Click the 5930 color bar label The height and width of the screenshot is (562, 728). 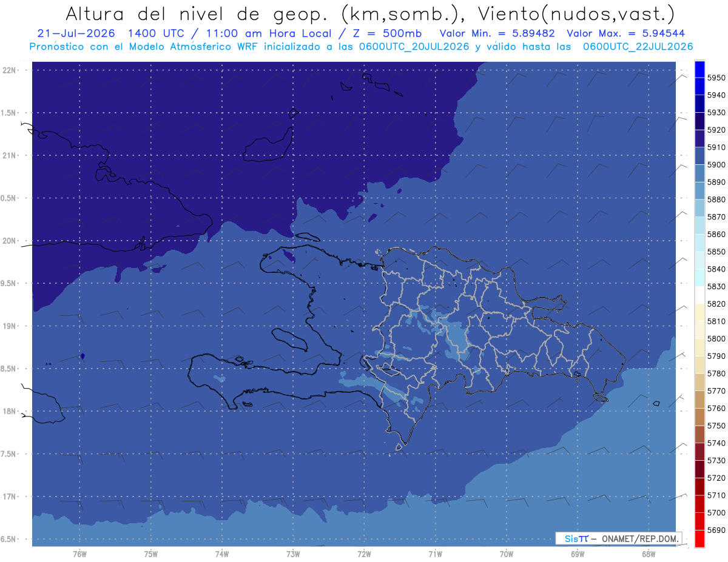716,113
